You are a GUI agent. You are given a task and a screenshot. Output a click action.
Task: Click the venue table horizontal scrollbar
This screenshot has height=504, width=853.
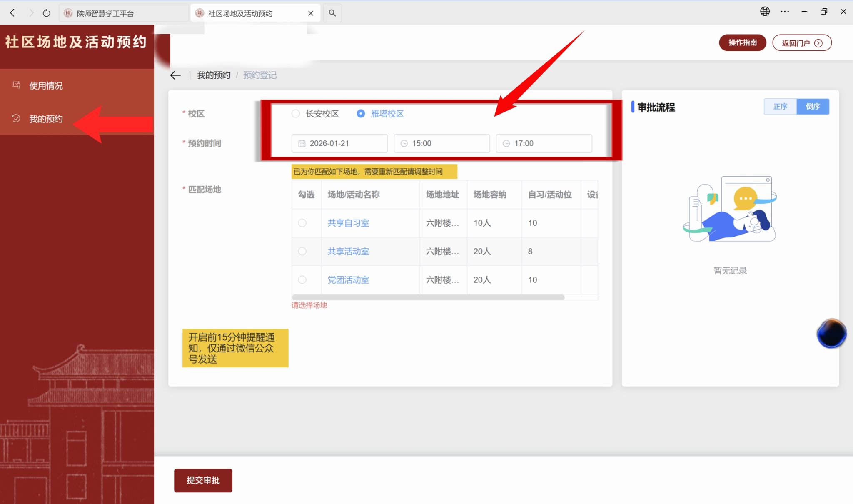tap(428, 297)
